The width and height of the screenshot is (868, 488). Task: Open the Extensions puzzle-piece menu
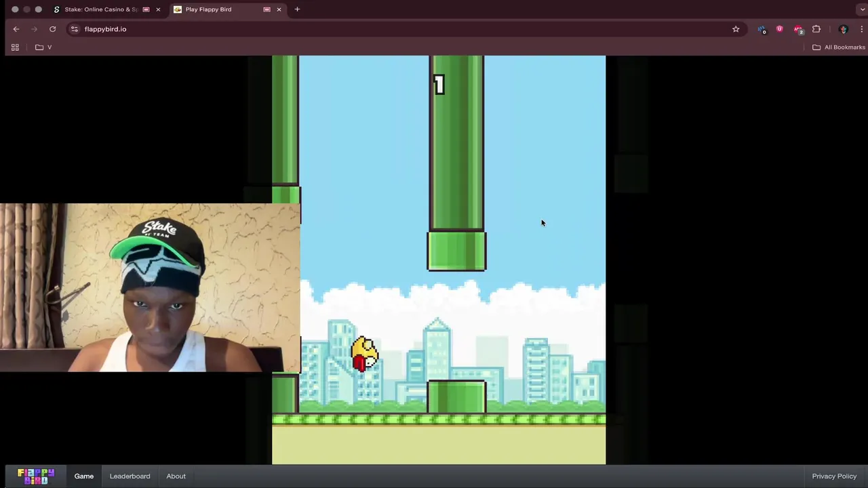tap(816, 29)
